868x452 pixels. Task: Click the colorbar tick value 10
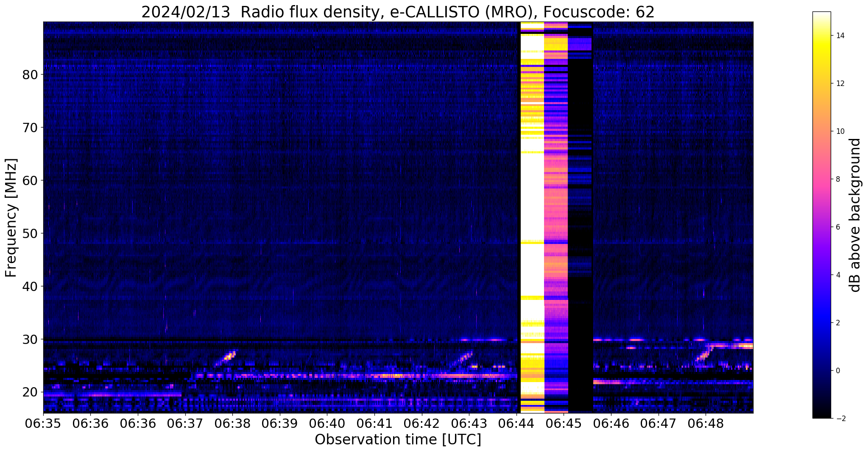tap(840, 131)
